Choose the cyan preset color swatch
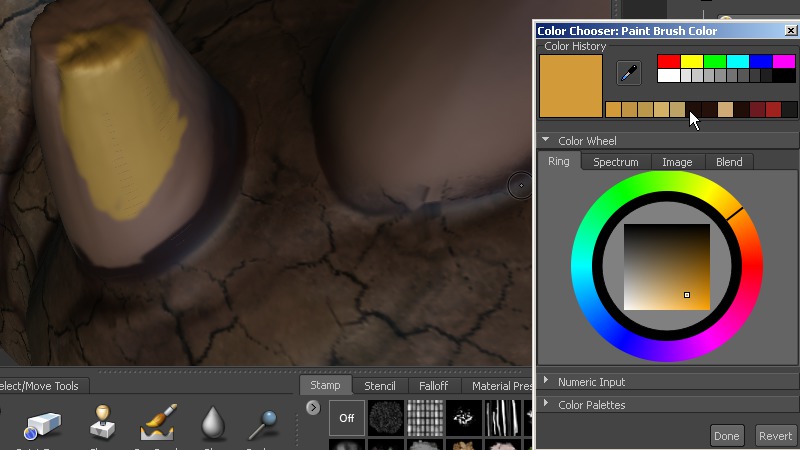This screenshot has width=800, height=450. [738, 62]
